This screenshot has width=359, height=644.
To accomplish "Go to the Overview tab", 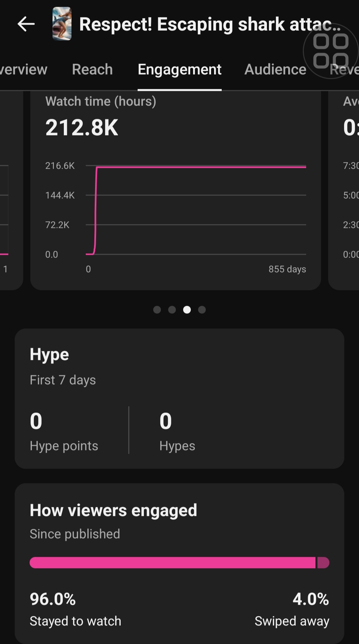I will coord(24,69).
